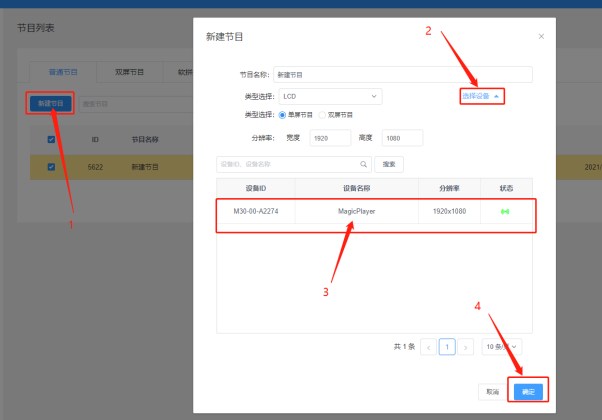Click the 新建节目 button in the program list

coord(50,104)
